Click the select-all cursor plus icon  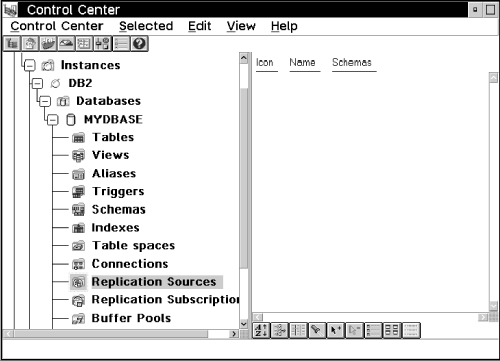click(336, 330)
